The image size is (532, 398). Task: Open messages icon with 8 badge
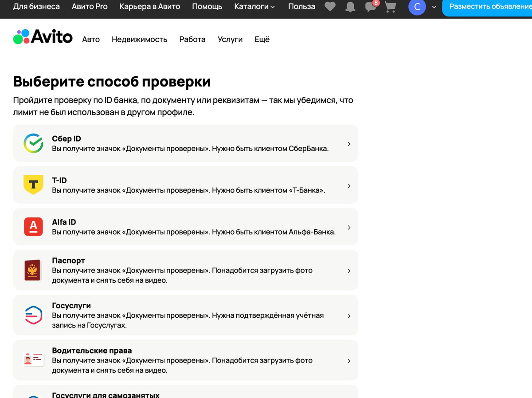click(x=371, y=6)
